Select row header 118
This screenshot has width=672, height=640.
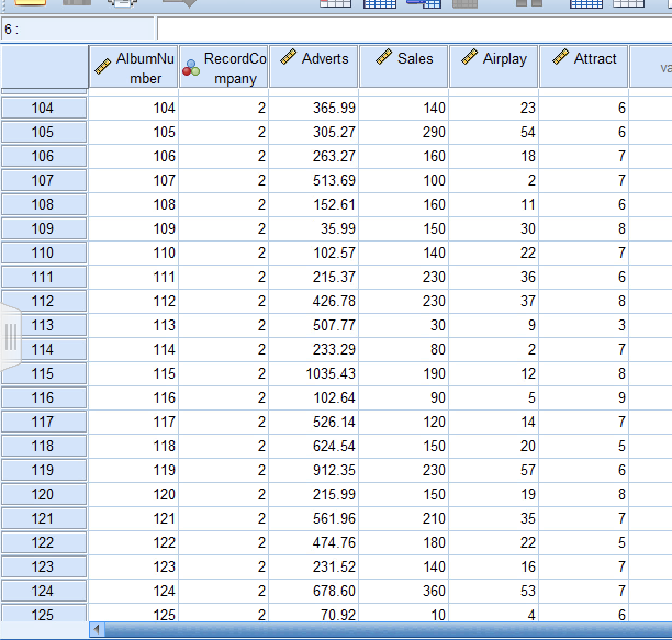[x=44, y=446]
